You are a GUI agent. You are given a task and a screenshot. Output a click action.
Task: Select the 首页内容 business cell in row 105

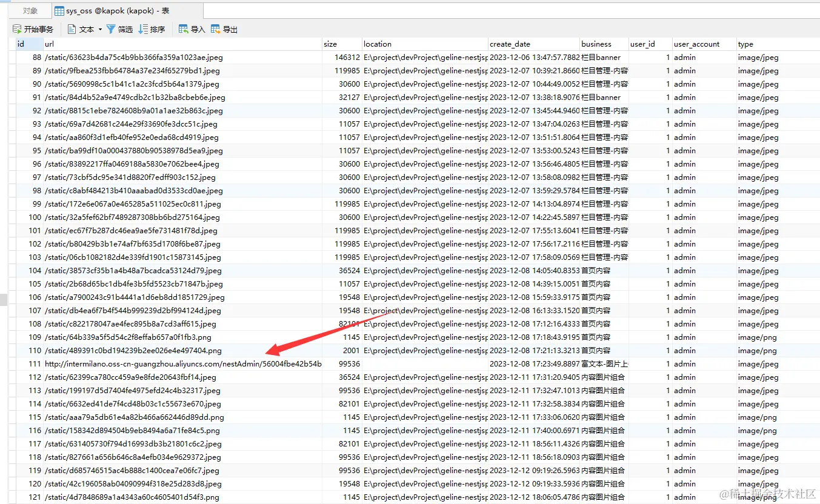tap(604, 284)
